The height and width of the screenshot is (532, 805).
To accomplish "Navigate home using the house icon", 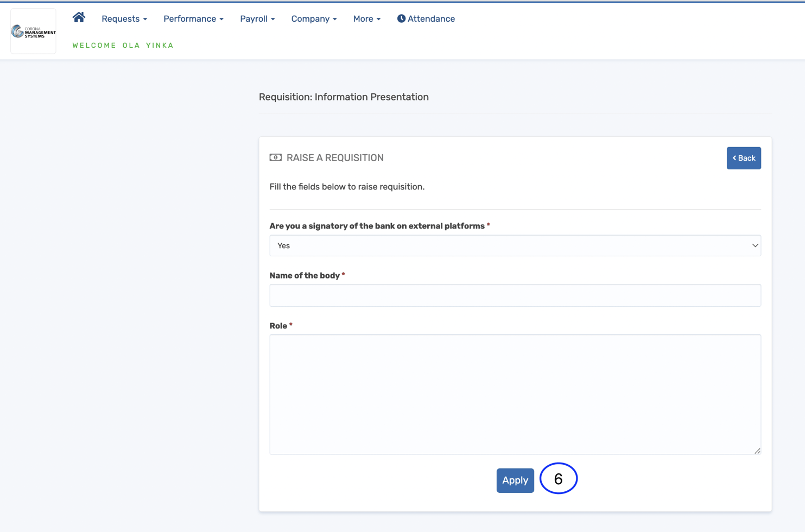I will [79, 17].
